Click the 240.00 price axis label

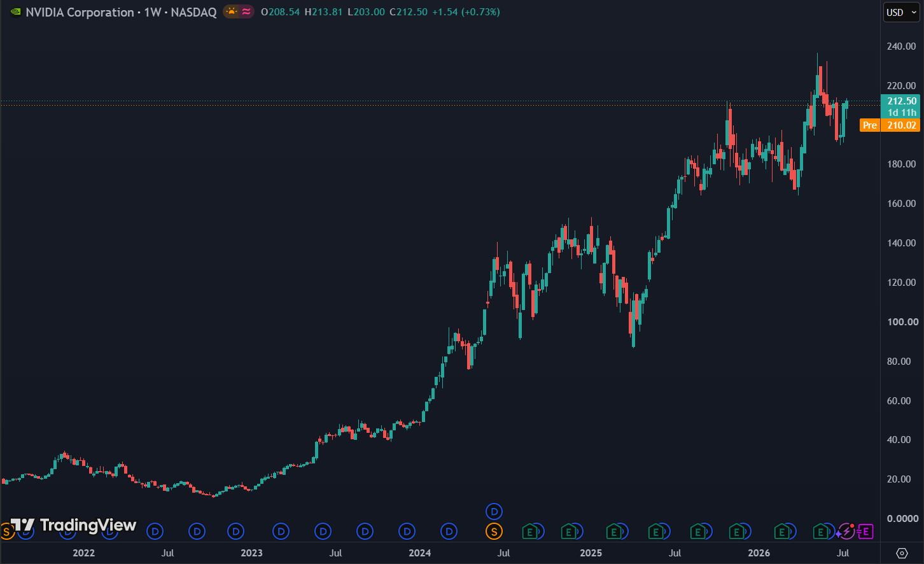tap(902, 46)
